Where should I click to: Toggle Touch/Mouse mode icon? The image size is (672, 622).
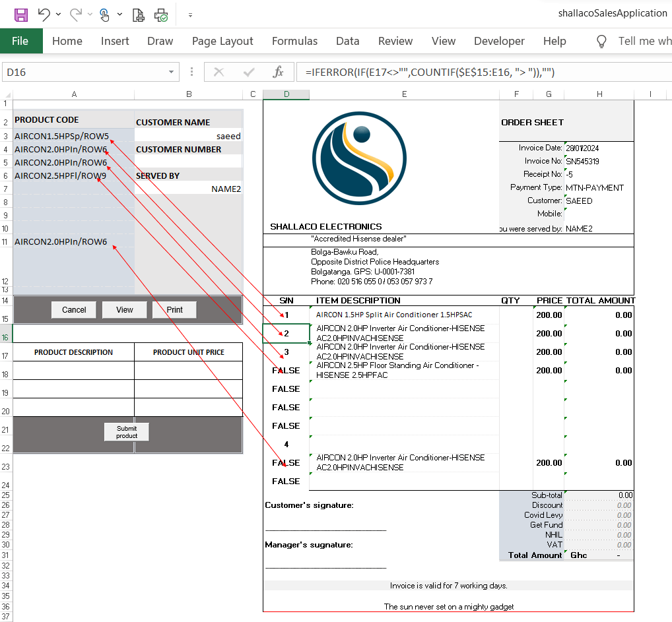104,15
